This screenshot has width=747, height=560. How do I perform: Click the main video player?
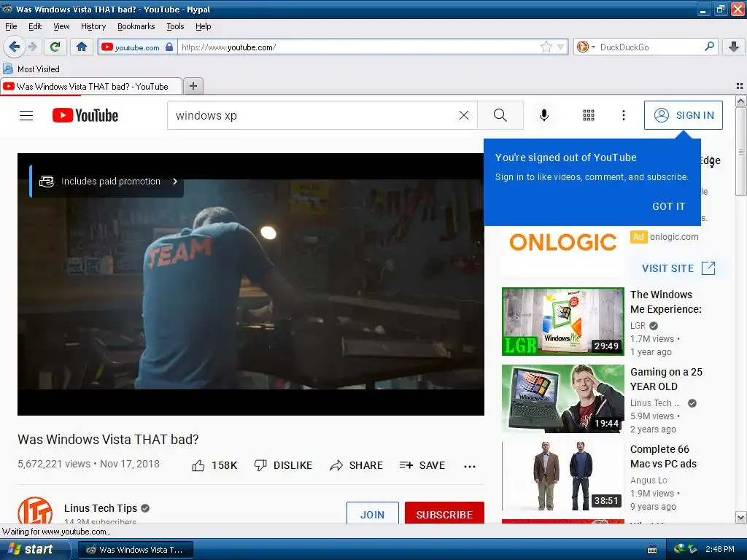(251, 284)
